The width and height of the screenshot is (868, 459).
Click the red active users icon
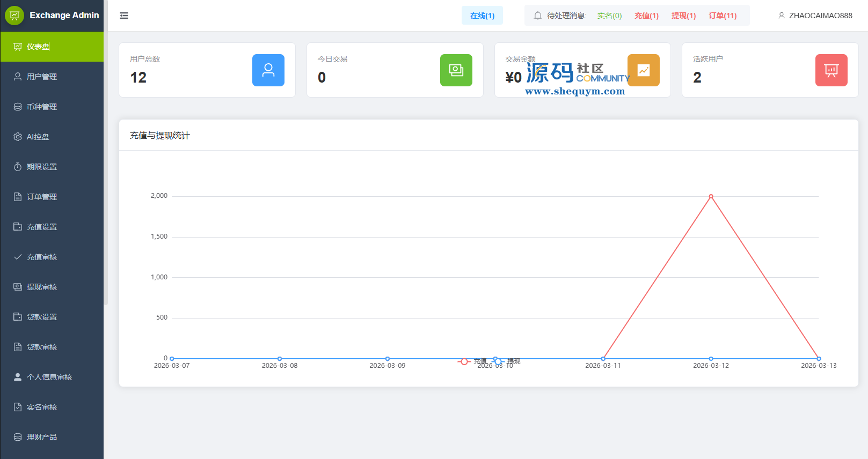[831, 70]
